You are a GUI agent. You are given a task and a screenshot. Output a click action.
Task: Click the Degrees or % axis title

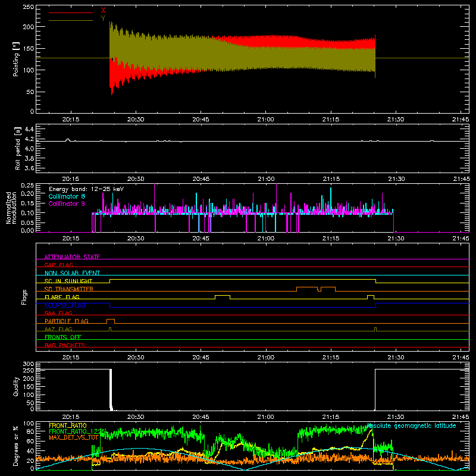coord(16,446)
